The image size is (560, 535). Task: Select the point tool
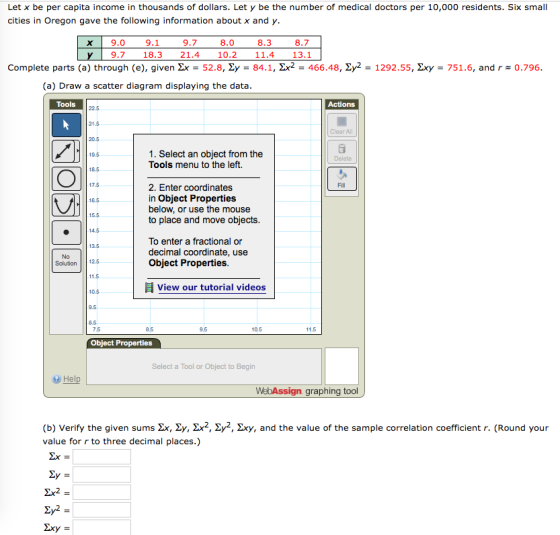(x=66, y=232)
